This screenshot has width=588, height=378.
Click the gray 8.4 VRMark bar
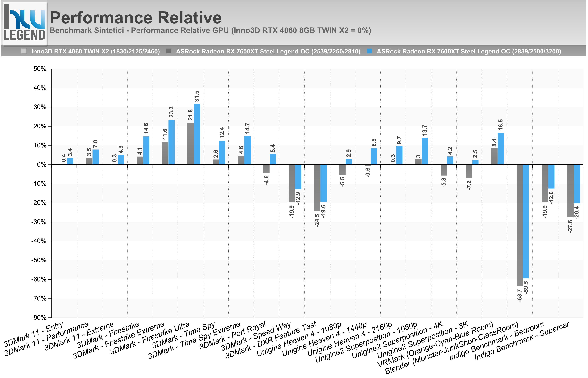(x=494, y=156)
